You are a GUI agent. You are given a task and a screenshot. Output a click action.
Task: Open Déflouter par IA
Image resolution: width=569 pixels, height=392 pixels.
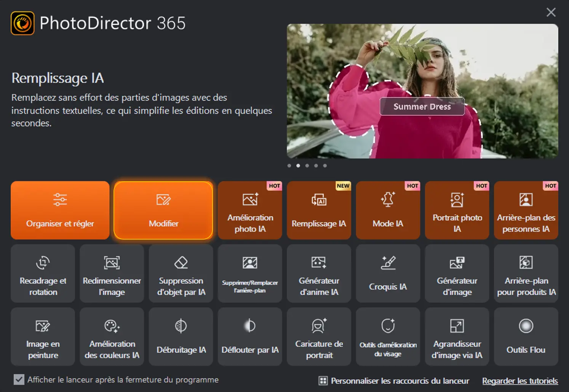(x=250, y=336)
